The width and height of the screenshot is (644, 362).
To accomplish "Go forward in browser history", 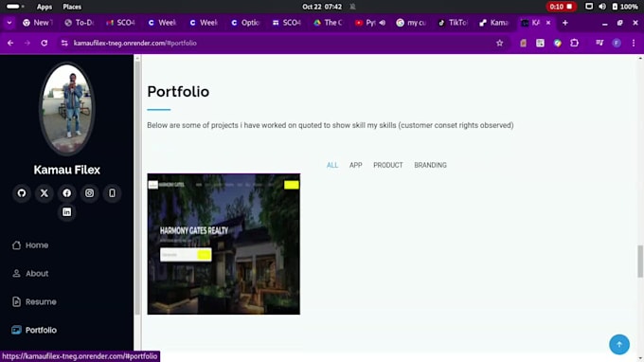I will point(27,44).
